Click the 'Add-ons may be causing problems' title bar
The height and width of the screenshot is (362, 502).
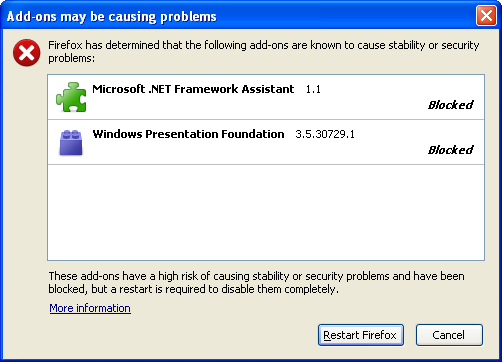click(x=240, y=16)
